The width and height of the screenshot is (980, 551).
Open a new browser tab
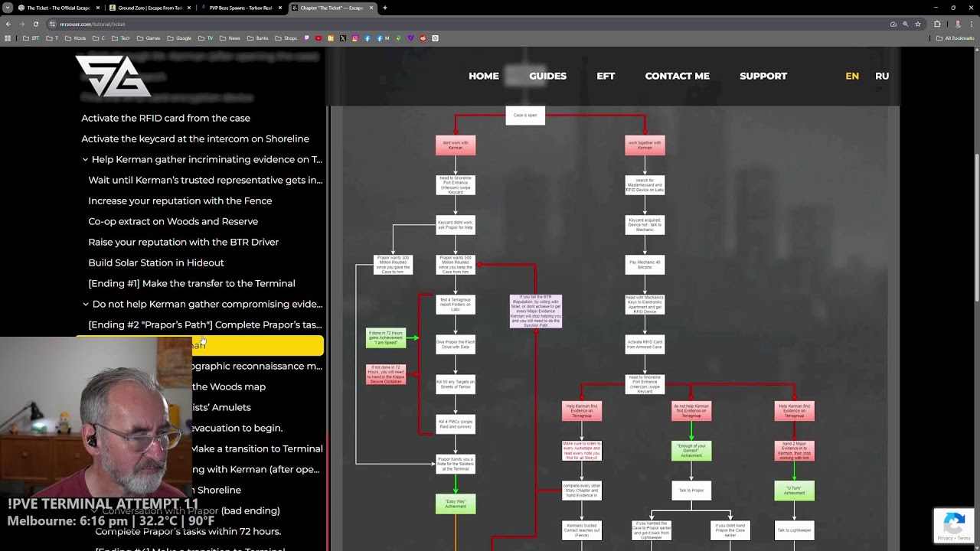pyautogui.click(x=385, y=8)
